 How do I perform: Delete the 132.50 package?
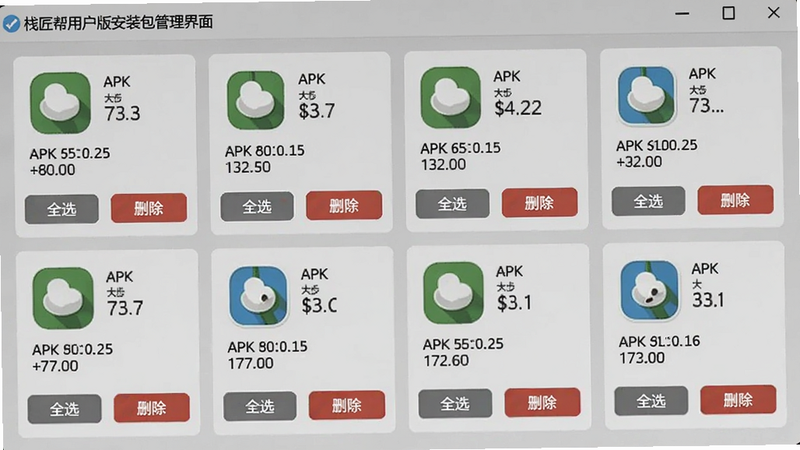344,205
